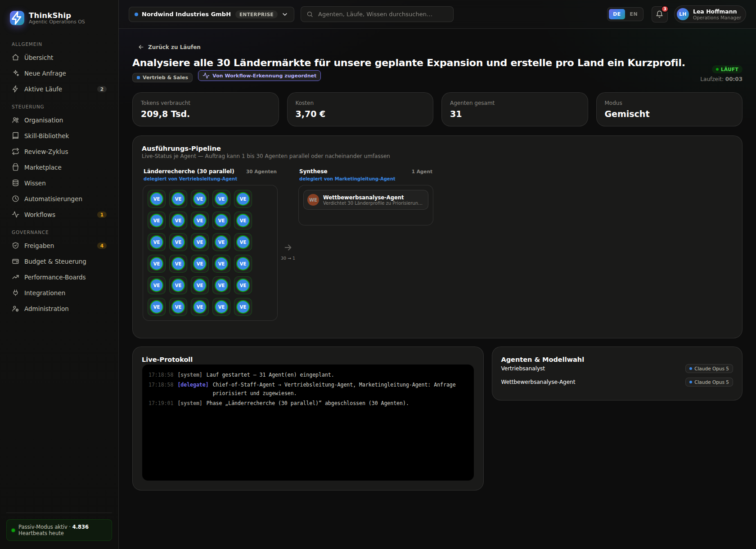Click the Kosten value 3,70 €
The image size is (756, 549).
pyautogui.click(x=310, y=114)
